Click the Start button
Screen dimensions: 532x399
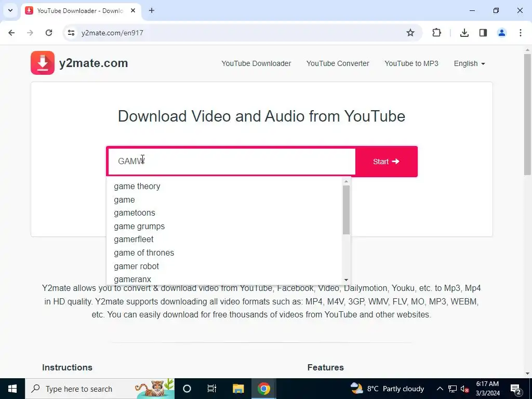(386, 162)
